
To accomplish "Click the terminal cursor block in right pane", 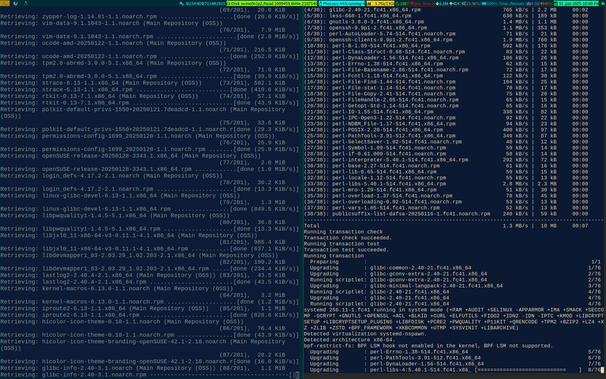I will pyautogui.click(x=602, y=370).
